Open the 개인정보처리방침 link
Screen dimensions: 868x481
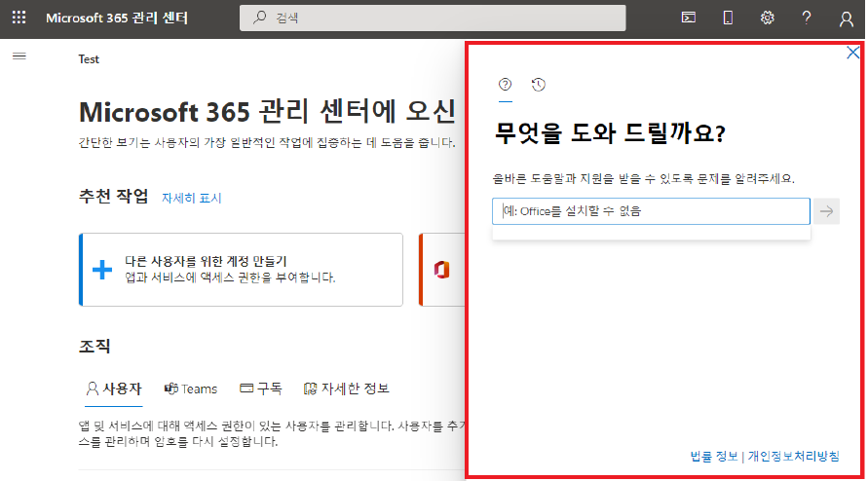click(793, 456)
